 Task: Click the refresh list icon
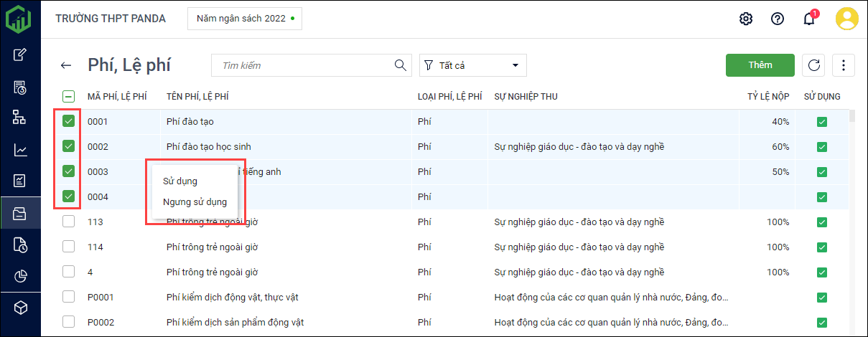pos(813,65)
